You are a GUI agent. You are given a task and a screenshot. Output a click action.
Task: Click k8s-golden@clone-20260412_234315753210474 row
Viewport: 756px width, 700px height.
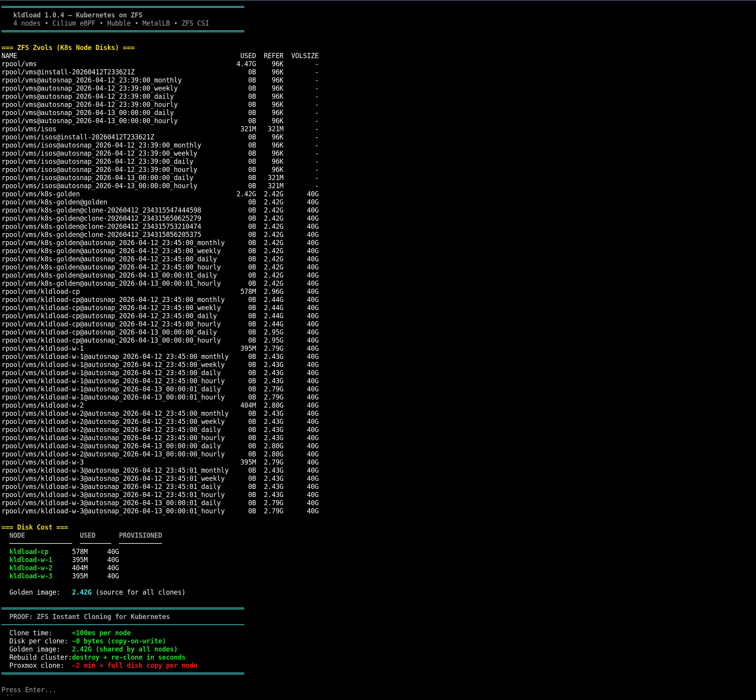click(x=160, y=226)
